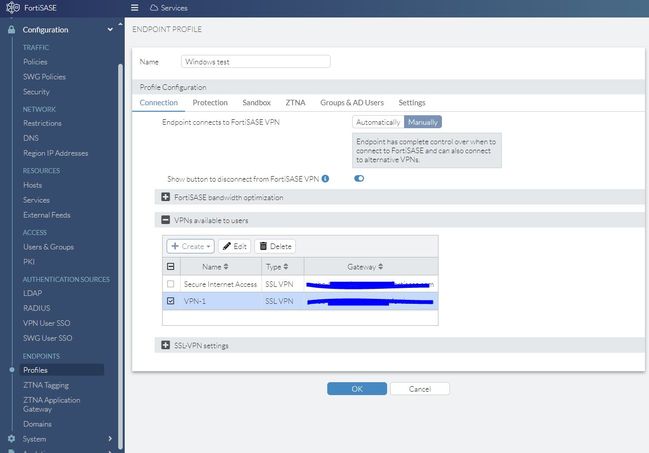This screenshot has width=649, height=453.
Task: Click the Delete button
Action: [x=275, y=246]
